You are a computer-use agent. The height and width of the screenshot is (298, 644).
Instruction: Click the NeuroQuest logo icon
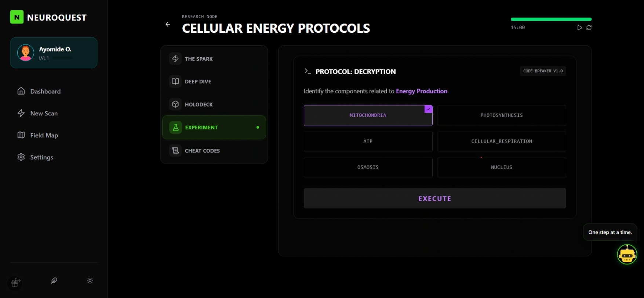pyautogui.click(x=17, y=17)
